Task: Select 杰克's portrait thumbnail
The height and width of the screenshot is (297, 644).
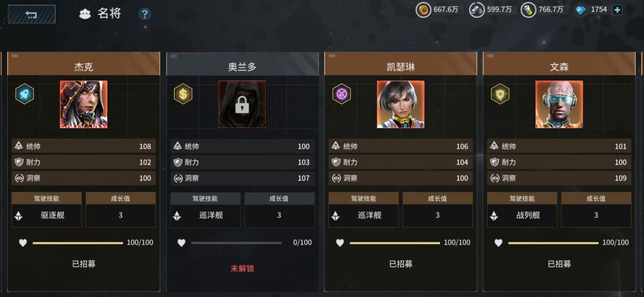Action: pos(84,104)
